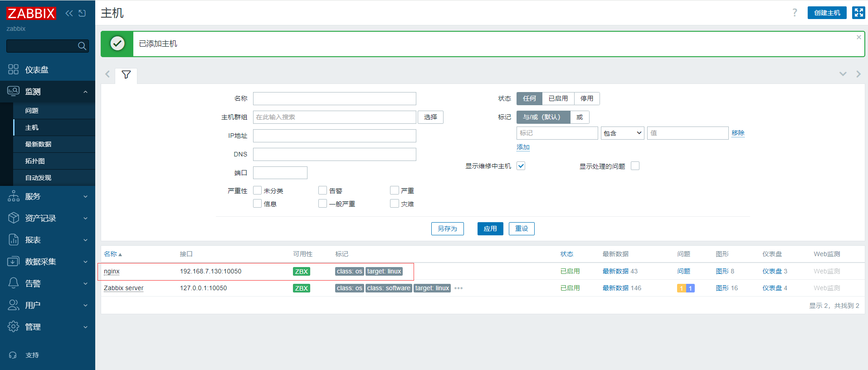Open the nginx host link

pos(112,272)
